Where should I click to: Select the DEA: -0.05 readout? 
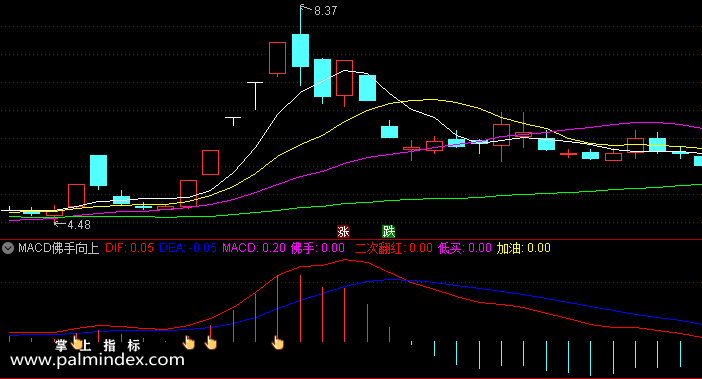(188, 248)
